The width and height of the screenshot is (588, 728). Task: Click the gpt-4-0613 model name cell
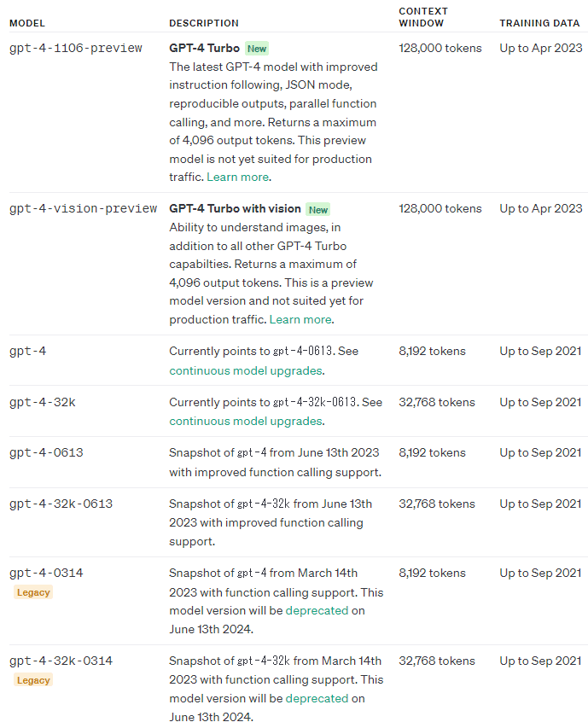46,452
